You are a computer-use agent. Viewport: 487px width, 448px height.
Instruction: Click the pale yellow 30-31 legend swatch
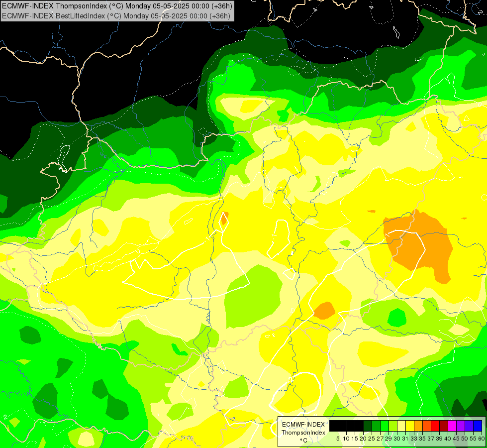(x=401, y=426)
